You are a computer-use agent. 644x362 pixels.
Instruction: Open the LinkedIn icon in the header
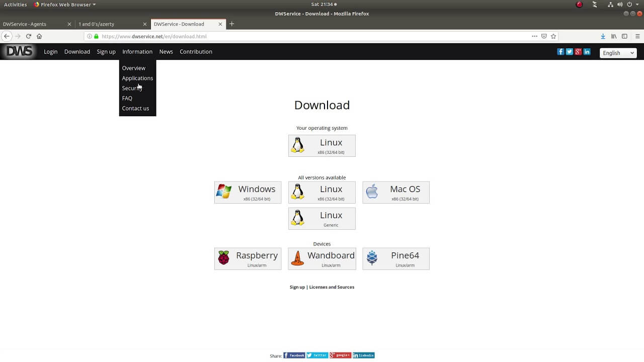coord(587,52)
